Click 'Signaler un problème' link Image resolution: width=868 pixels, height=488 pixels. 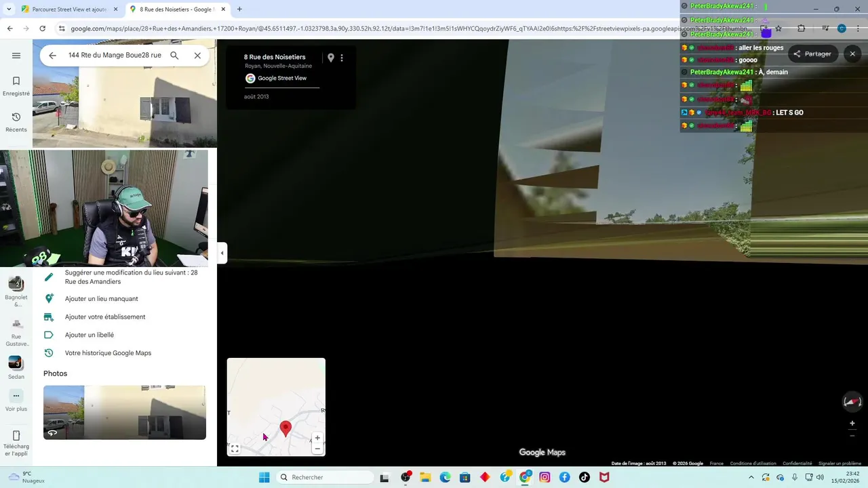(x=840, y=464)
